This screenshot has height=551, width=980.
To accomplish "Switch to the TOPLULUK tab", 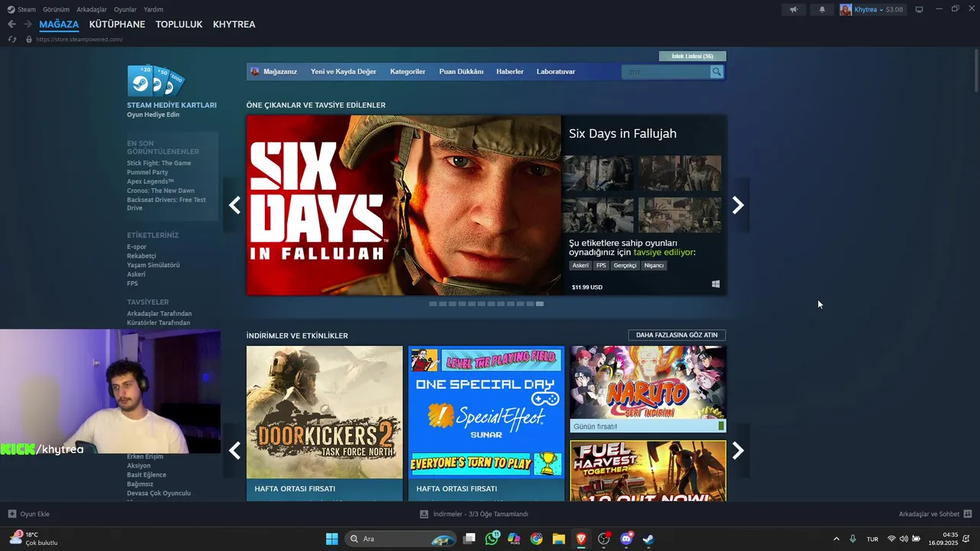I will (179, 24).
